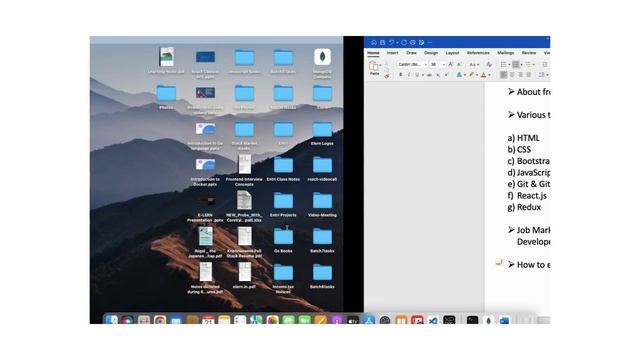Open the Text Effects A dropdown arrow
Screen dimensions: 640x360
coord(464,75)
